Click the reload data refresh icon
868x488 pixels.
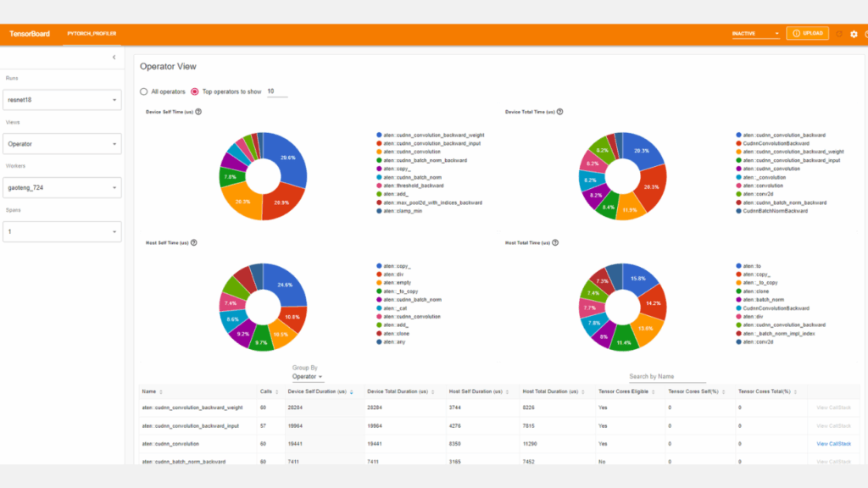(x=839, y=34)
